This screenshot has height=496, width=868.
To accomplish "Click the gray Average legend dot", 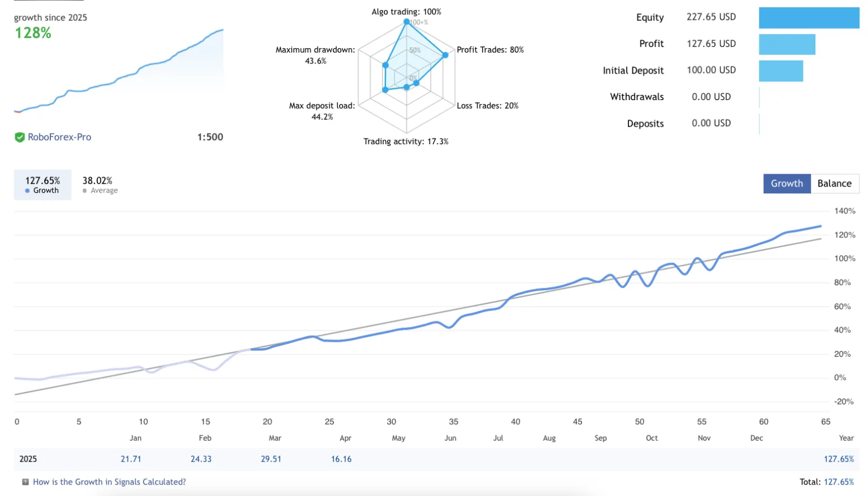I will [x=85, y=191].
